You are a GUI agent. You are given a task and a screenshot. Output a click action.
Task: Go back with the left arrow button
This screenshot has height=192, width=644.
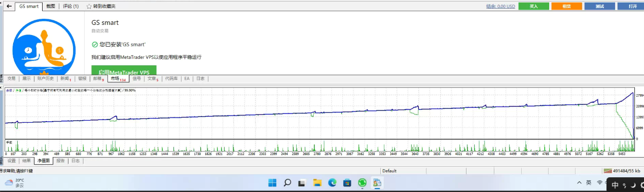tap(9, 6)
